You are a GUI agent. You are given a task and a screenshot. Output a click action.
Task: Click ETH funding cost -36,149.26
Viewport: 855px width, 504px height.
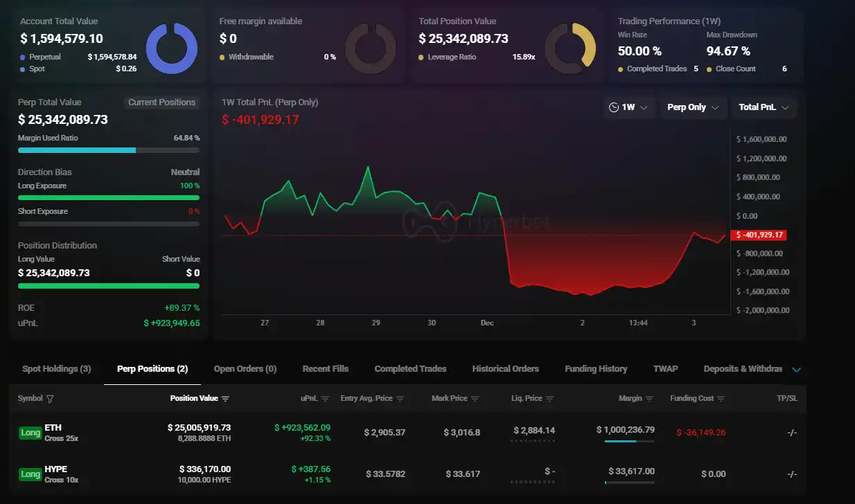[701, 433]
